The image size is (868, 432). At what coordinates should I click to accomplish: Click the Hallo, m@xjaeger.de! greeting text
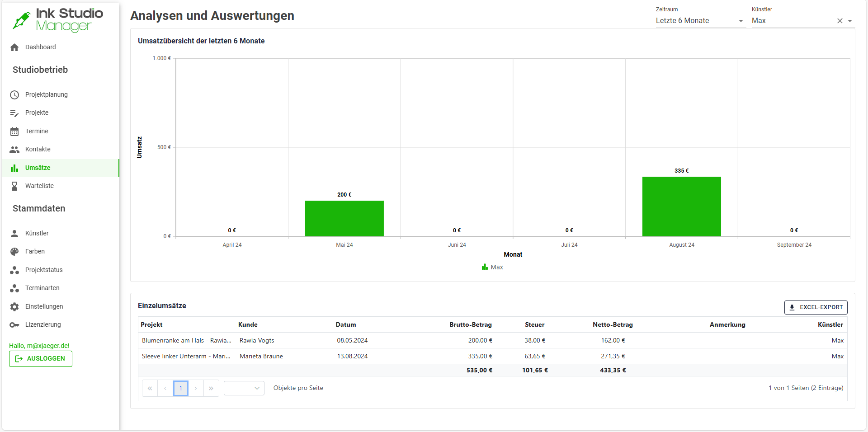tap(39, 346)
